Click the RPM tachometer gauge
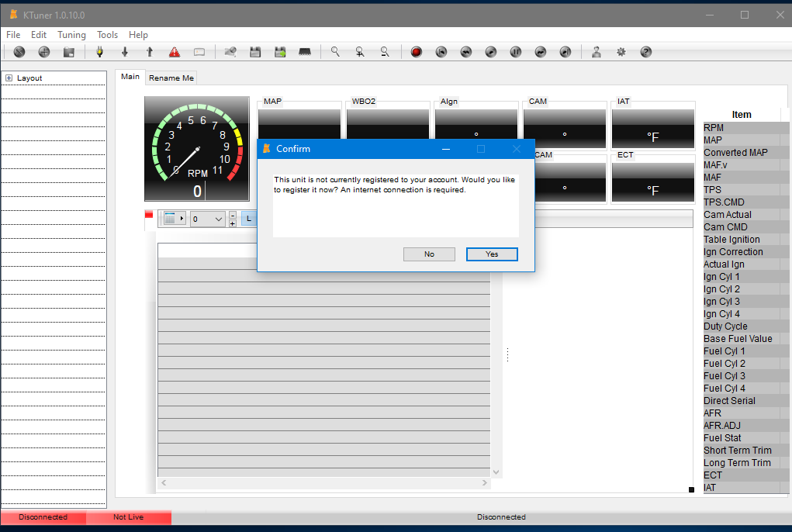The height and width of the screenshot is (532, 792). [x=197, y=149]
